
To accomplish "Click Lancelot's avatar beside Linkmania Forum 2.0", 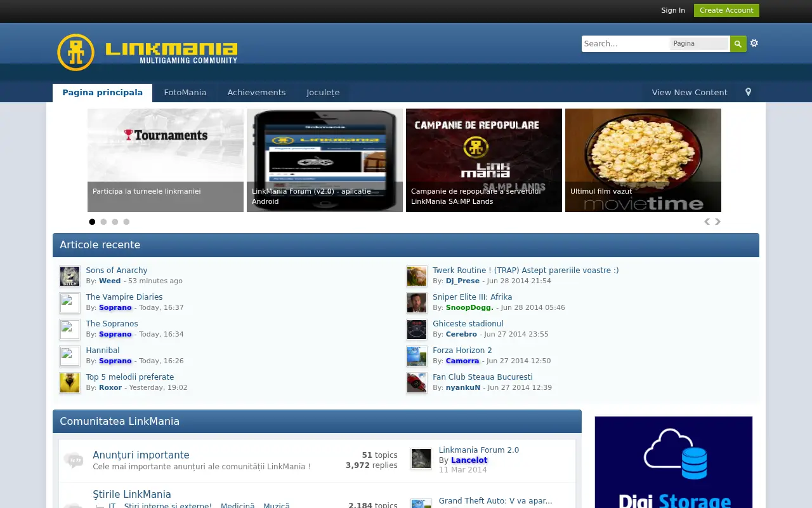I will click(x=421, y=458).
